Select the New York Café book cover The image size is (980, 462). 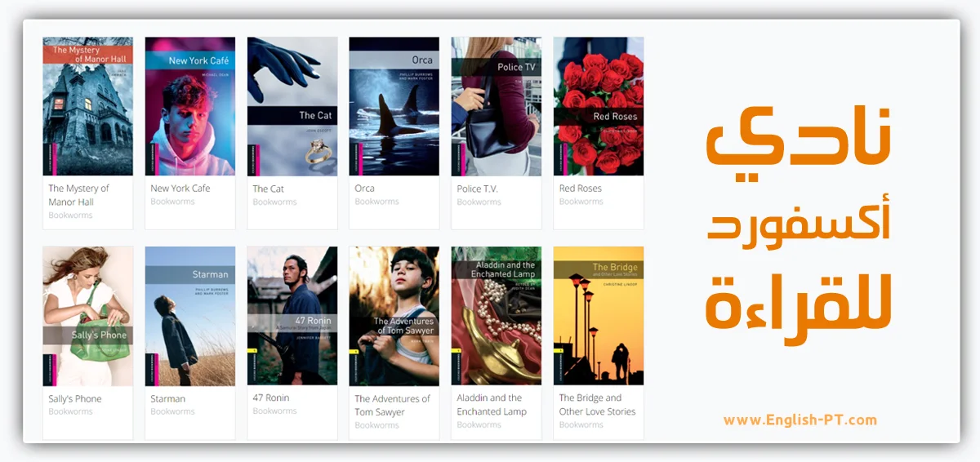[x=189, y=106]
